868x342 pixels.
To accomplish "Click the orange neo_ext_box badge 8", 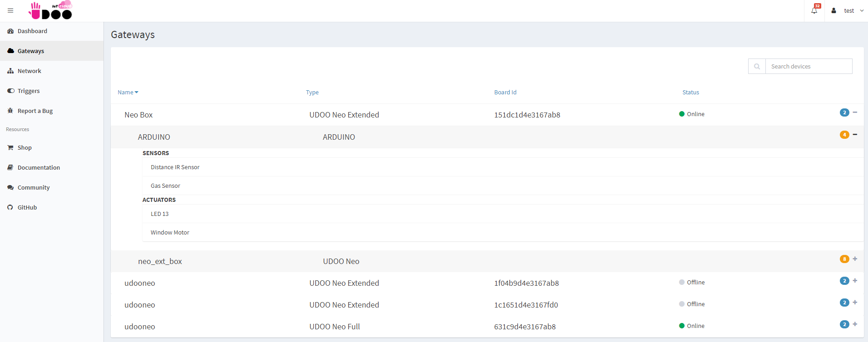I will click(844, 259).
